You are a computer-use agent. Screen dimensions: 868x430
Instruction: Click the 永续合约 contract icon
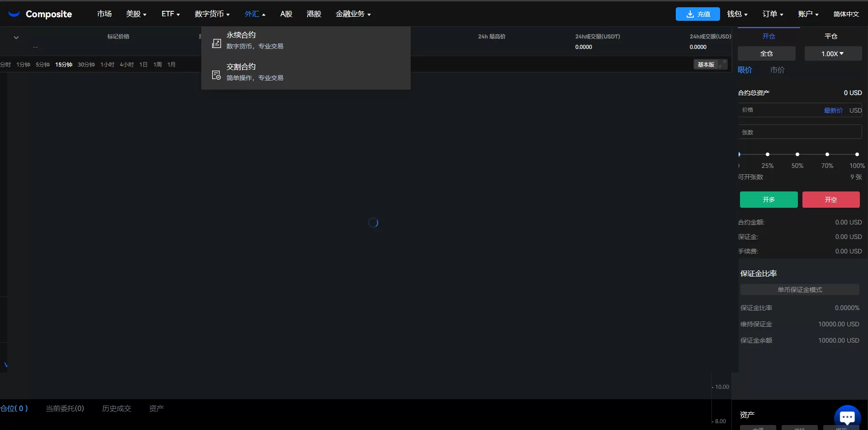click(217, 43)
